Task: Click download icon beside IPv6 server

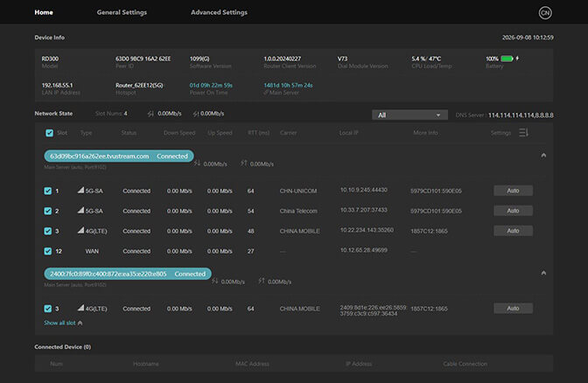Action: click(x=215, y=281)
